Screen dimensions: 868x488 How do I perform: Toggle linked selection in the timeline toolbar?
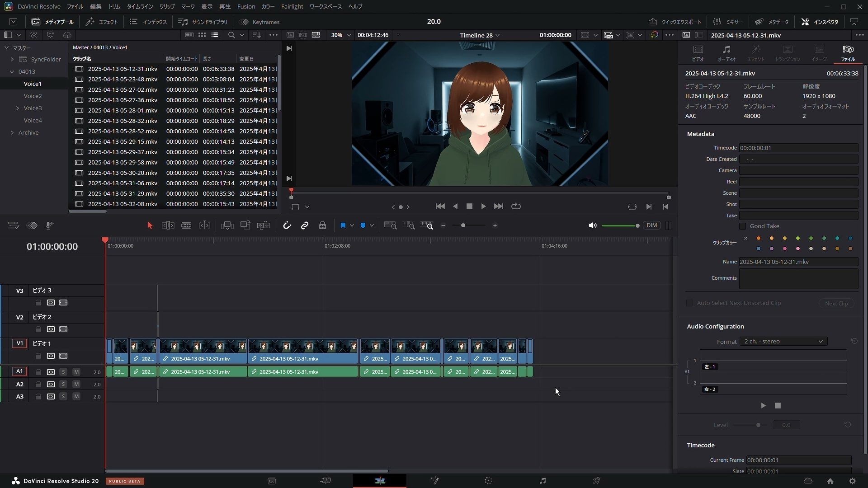click(x=305, y=225)
